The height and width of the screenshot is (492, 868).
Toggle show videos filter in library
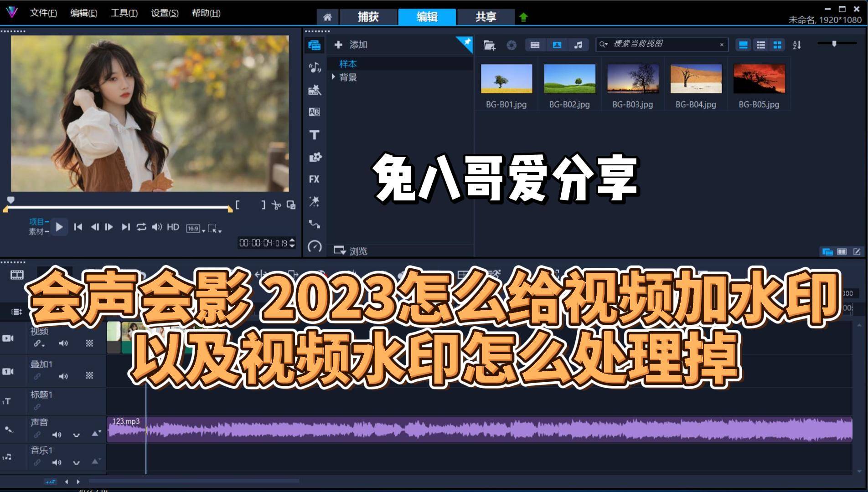click(x=535, y=45)
